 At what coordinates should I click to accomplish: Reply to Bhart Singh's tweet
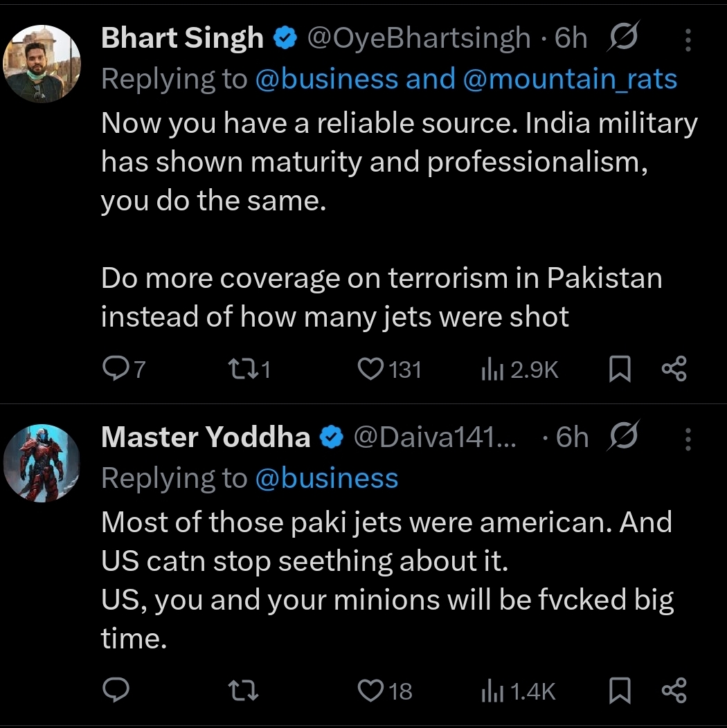123,369
